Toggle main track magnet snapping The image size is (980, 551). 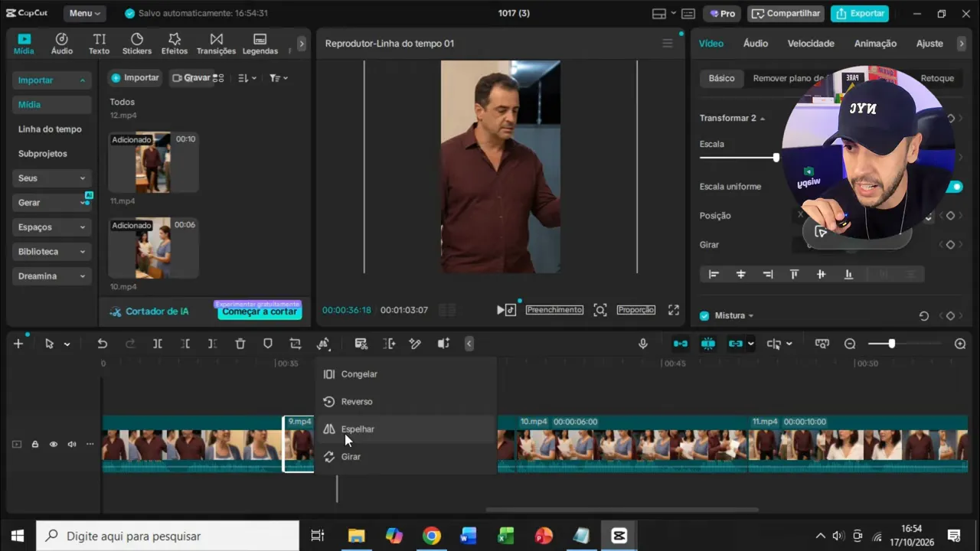[680, 344]
